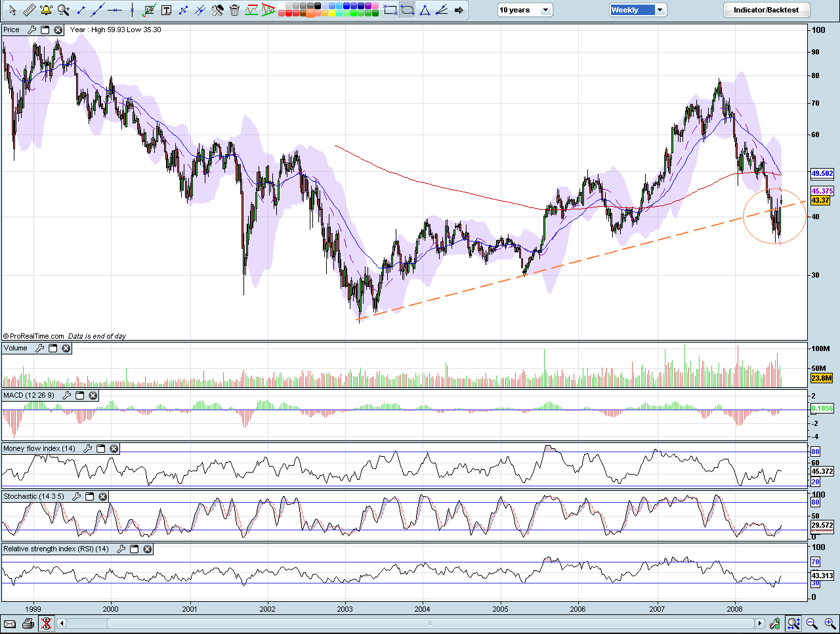
Task: Click the trash can delete tool
Action: coord(234,10)
